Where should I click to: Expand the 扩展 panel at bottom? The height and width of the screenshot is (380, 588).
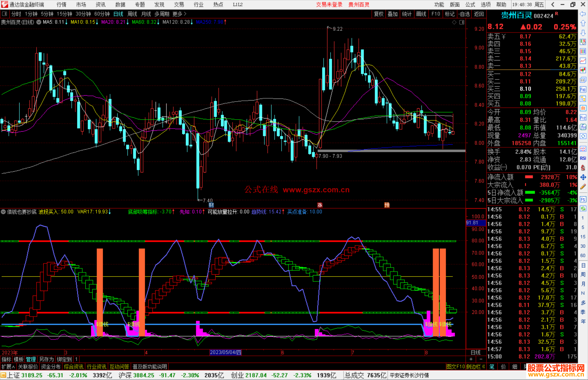[x=8, y=367]
